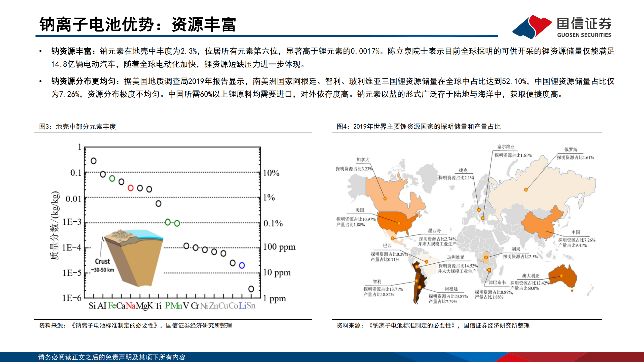Select the marker pinned on Chile
This screenshot has width=644, height=362.
coord(416,280)
